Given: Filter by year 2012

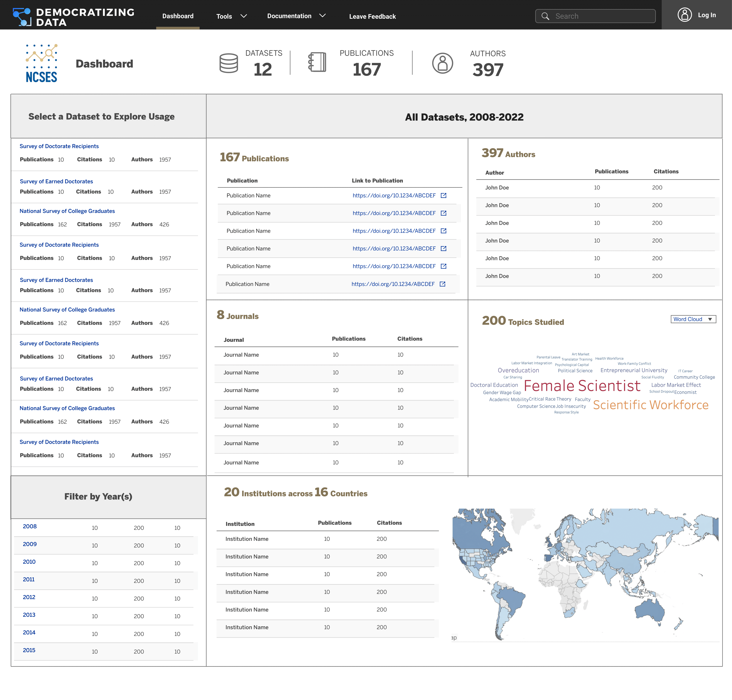Looking at the screenshot, I should tap(29, 597).
